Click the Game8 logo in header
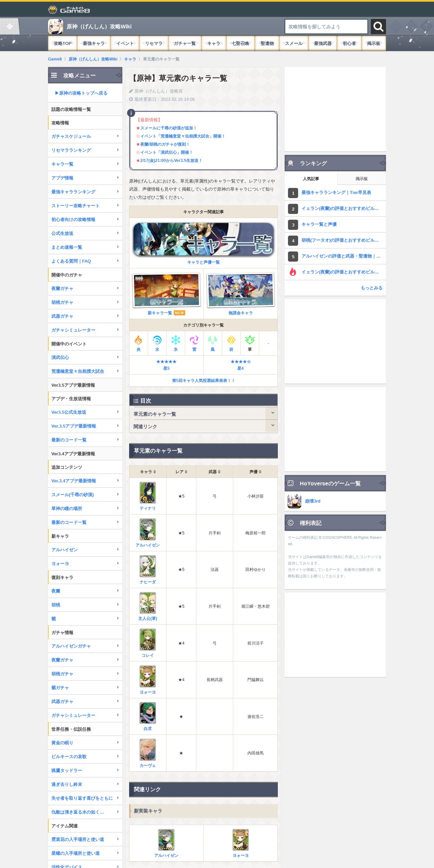This screenshot has height=868, width=434. point(69,10)
